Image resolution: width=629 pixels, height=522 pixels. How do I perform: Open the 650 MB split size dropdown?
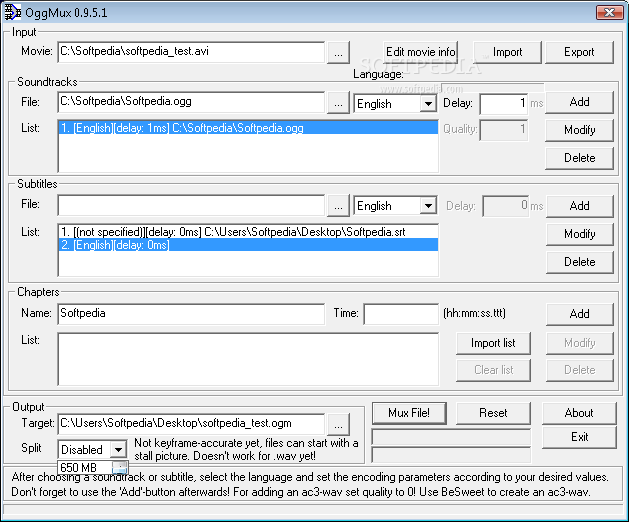120,467
